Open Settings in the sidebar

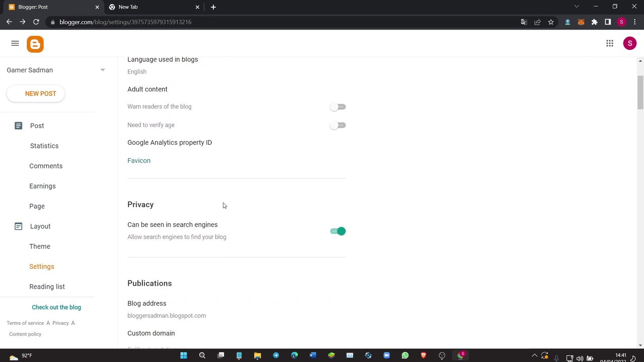(x=42, y=266)
